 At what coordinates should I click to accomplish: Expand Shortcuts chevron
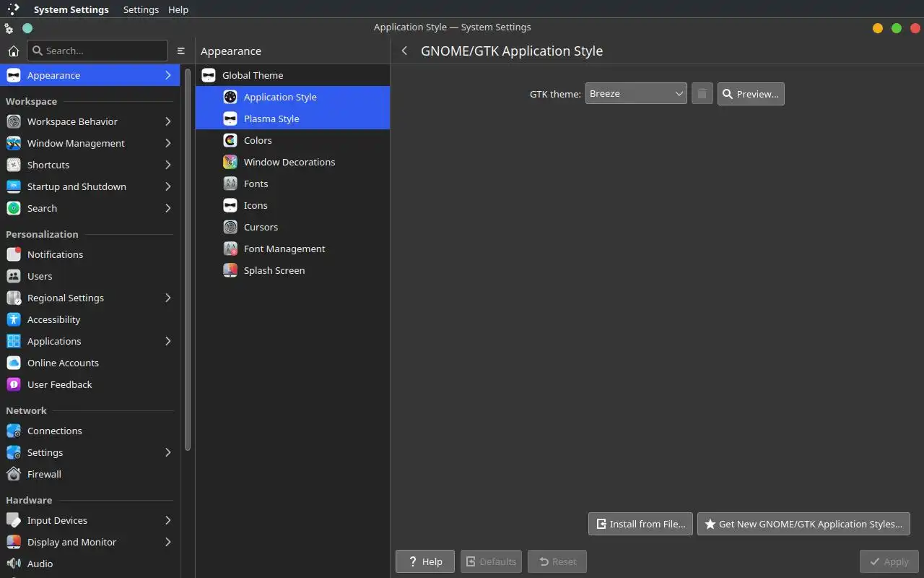pos(167,165)
